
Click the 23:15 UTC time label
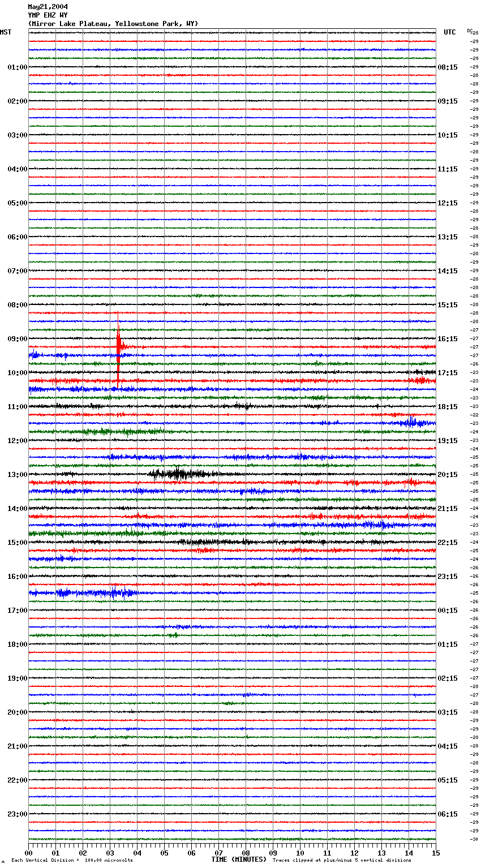pyautogui.click(x=448, y=577)
